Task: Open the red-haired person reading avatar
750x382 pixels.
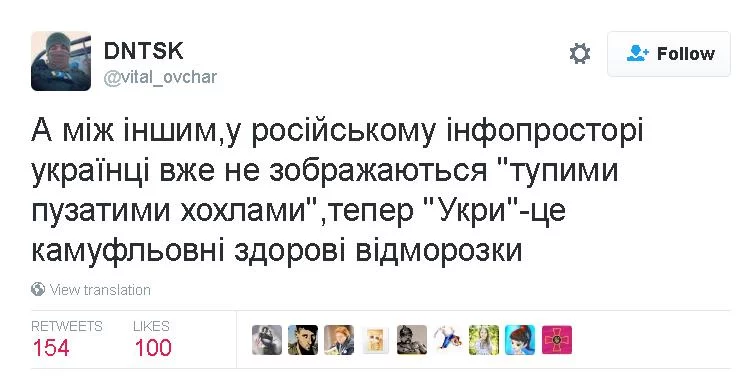Action: [339, 340]
